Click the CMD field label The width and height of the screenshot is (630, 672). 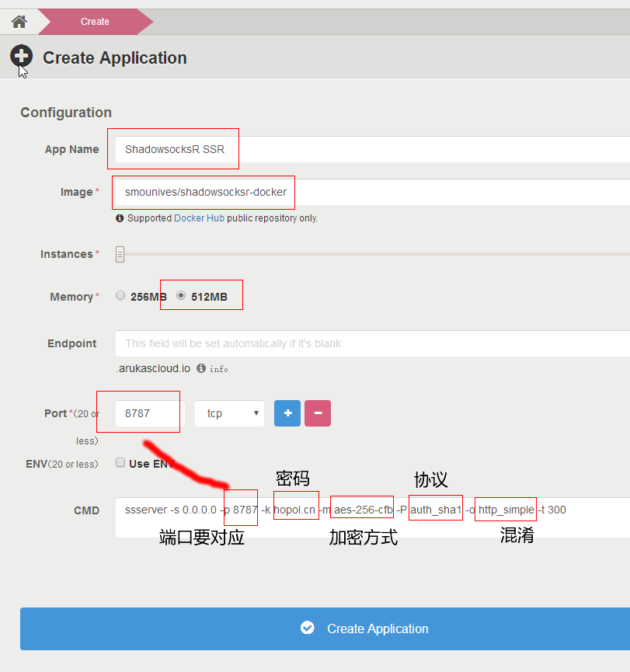[86, 510]
